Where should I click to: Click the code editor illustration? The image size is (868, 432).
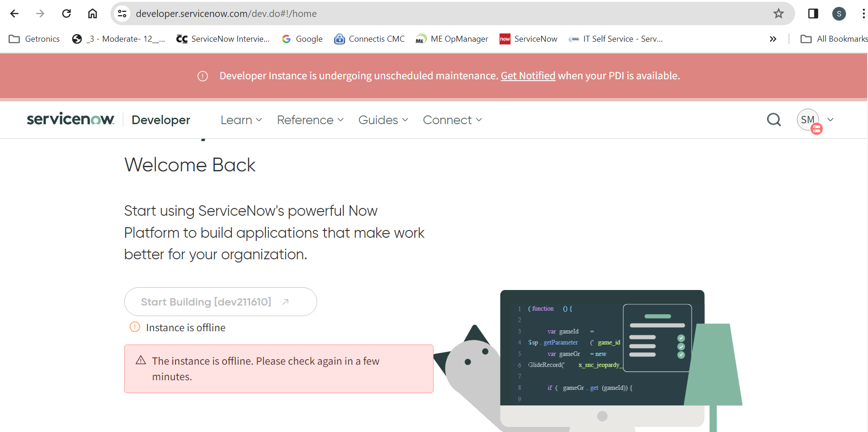pos(602,348)
